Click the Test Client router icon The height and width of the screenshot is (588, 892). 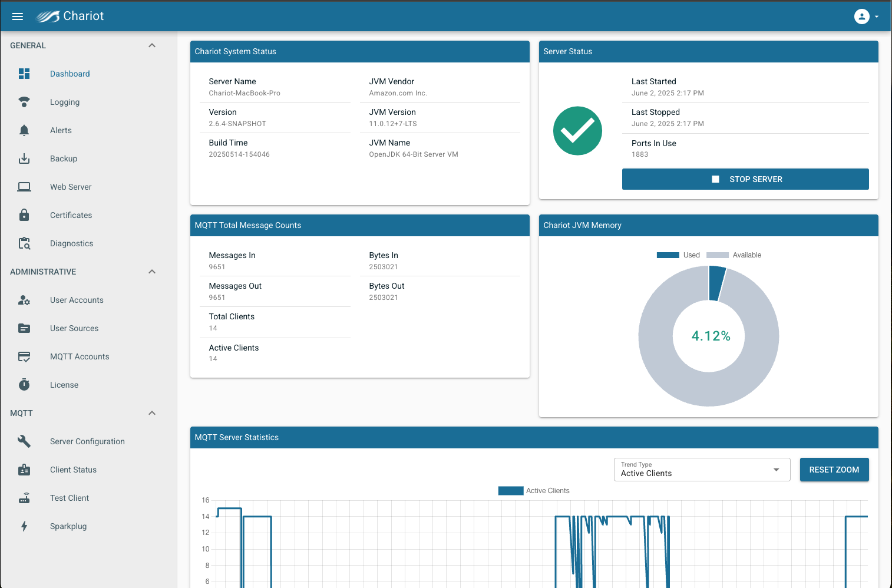click(24, 498)
